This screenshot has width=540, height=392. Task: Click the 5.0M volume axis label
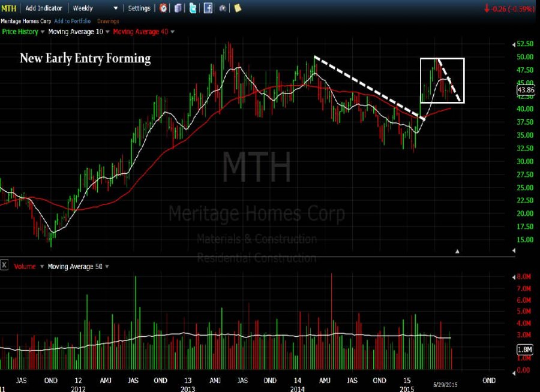pyautogui.click(x=524, y=312)
